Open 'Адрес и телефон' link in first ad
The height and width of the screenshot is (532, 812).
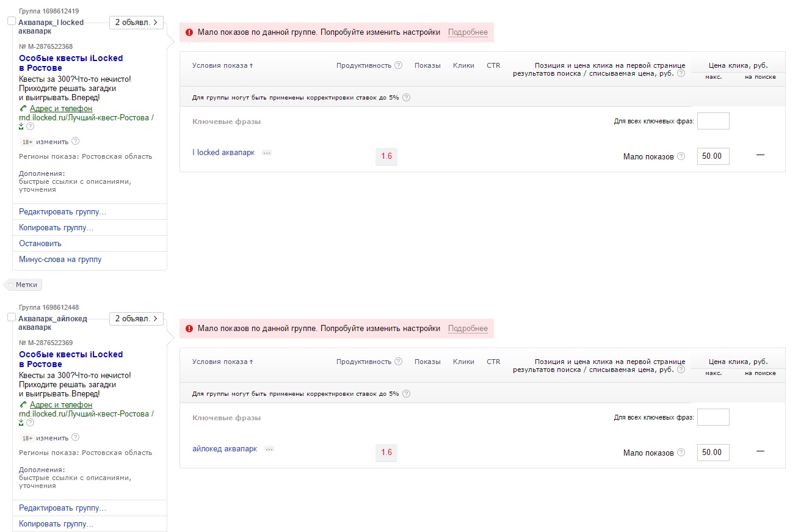point(61,109)
